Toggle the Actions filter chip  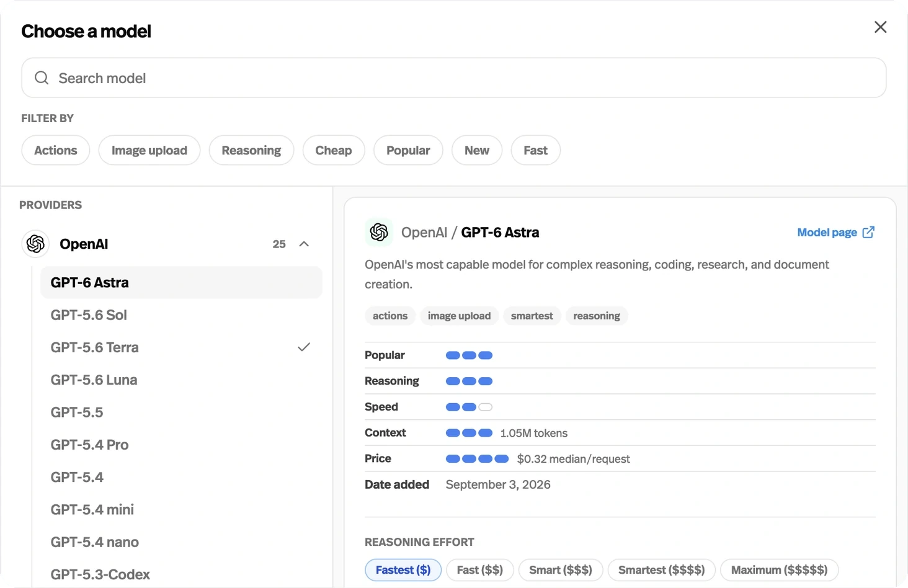56,150
